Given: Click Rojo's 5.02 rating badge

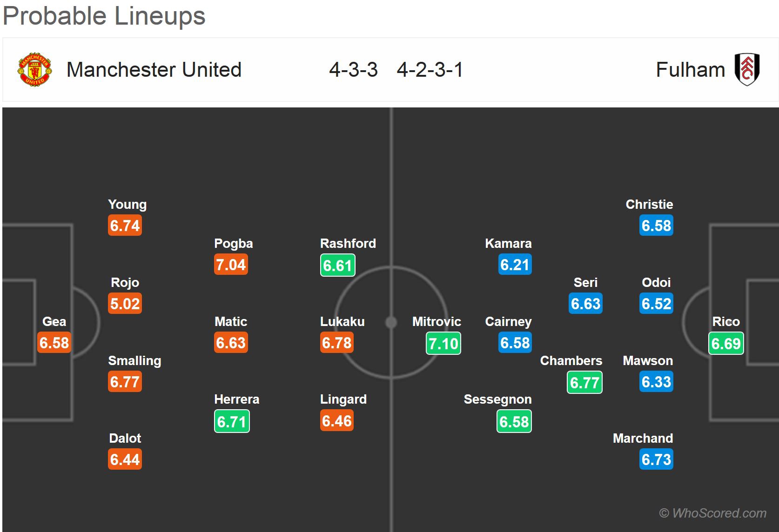Looking at the screenshot, I should tap(125, 304).
